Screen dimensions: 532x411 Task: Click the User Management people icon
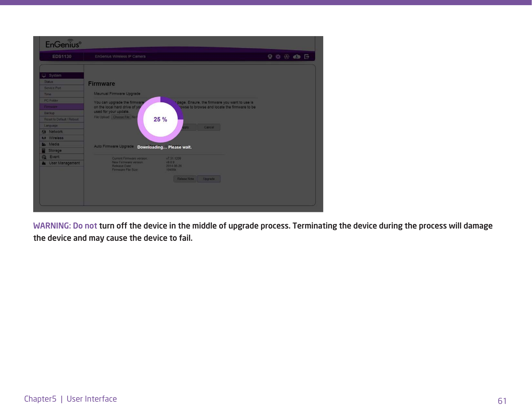[44, 163]
